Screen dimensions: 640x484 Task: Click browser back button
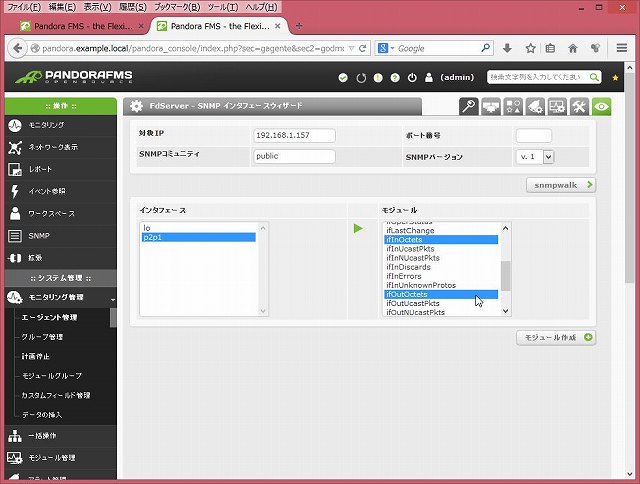click(x=17, y=48)
